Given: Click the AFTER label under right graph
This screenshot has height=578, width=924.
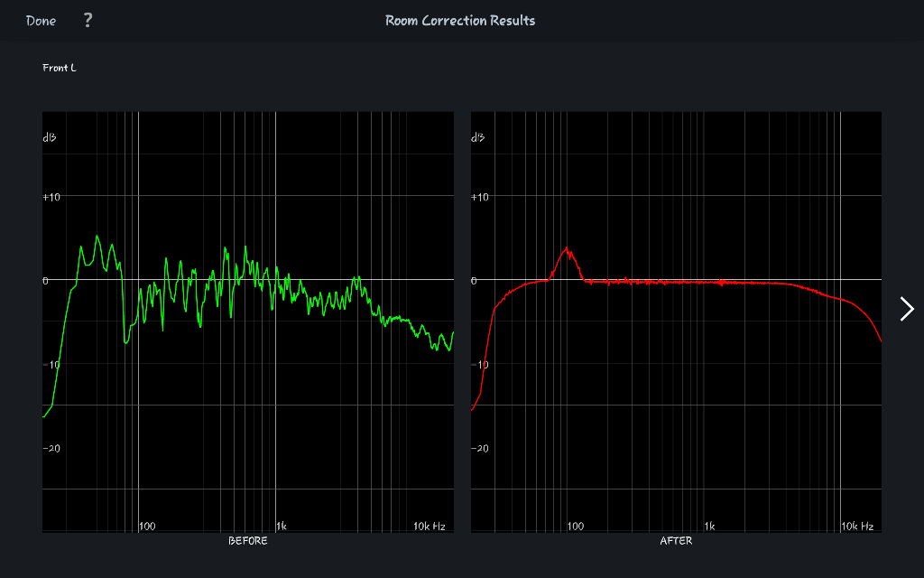Looking at the screenshot, I should point(676,541).
